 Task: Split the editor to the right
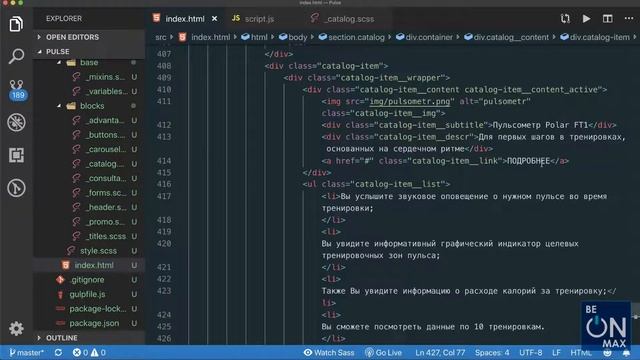pyautogui.click(x=607, y=19)
